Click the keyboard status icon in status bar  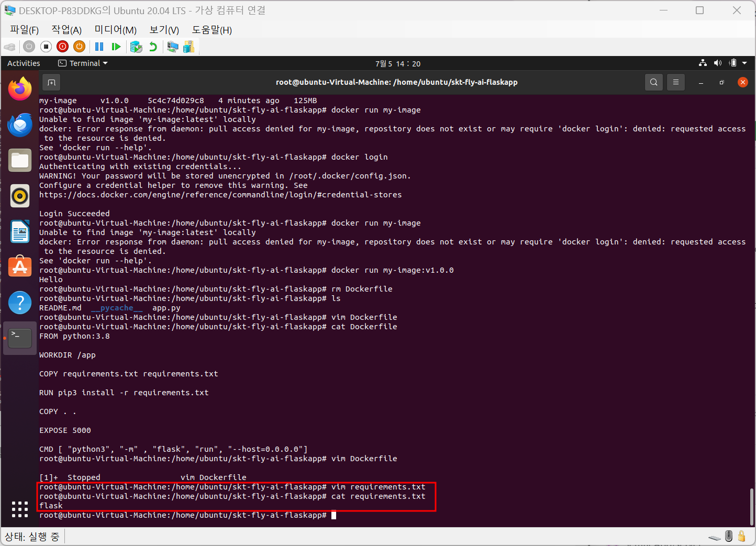tap(715, 538)
